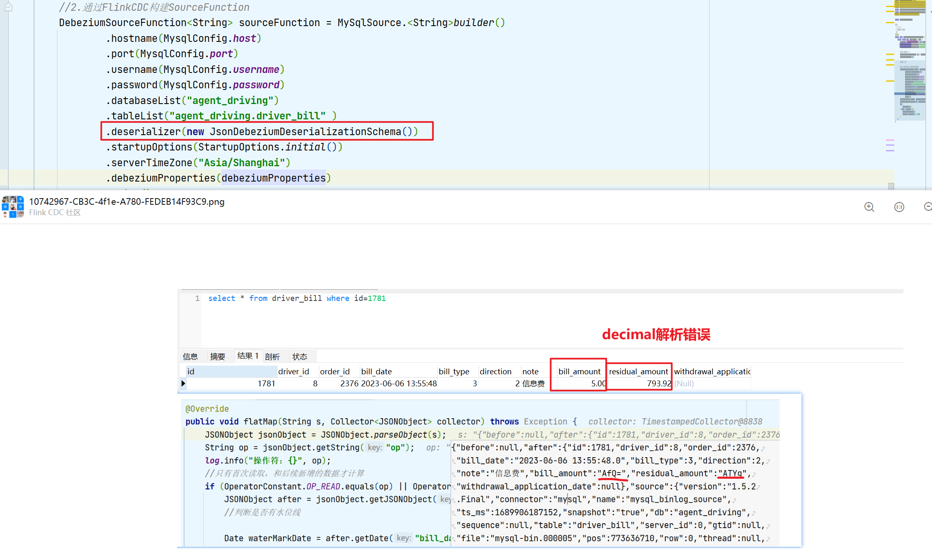Click the zoom in magnifier icon
The image size is (932, 560).
(x=869, y=207)
